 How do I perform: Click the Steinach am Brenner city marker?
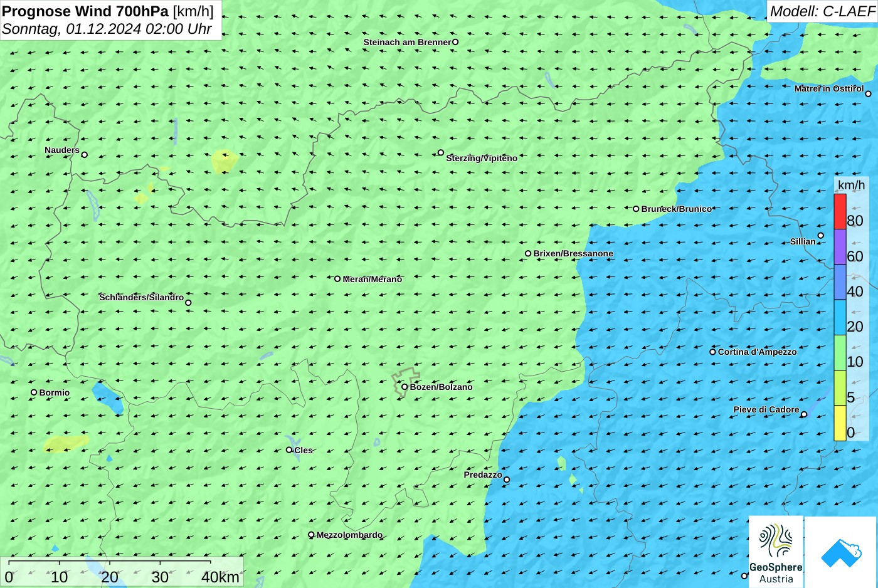click(x=455, y=42)
